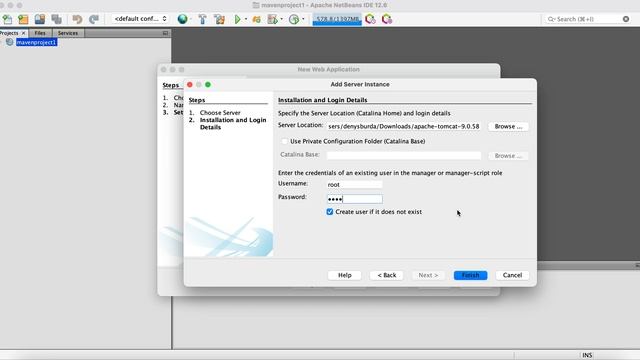The width and height of the screenshot is (640, 360).
Task: Click the Username field containing root
Action: point(354,184)
